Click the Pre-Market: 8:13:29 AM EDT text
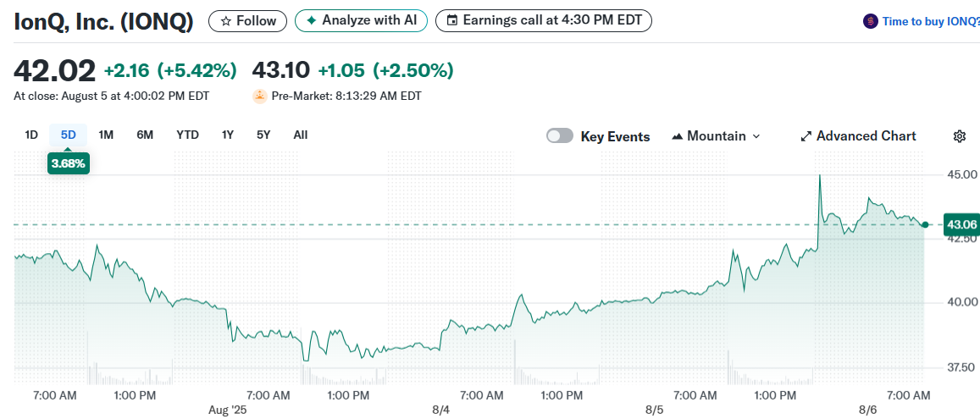 (346, 96)
